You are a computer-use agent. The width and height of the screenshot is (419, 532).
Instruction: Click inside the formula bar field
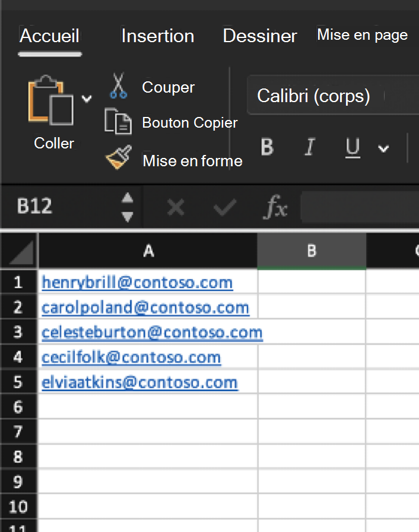tap(360, 207)
